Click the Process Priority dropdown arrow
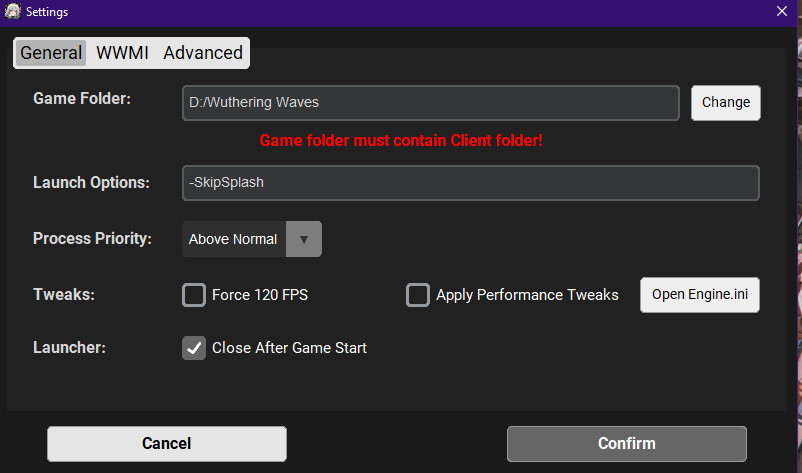 pyautogui.click(x=304, y=239)
